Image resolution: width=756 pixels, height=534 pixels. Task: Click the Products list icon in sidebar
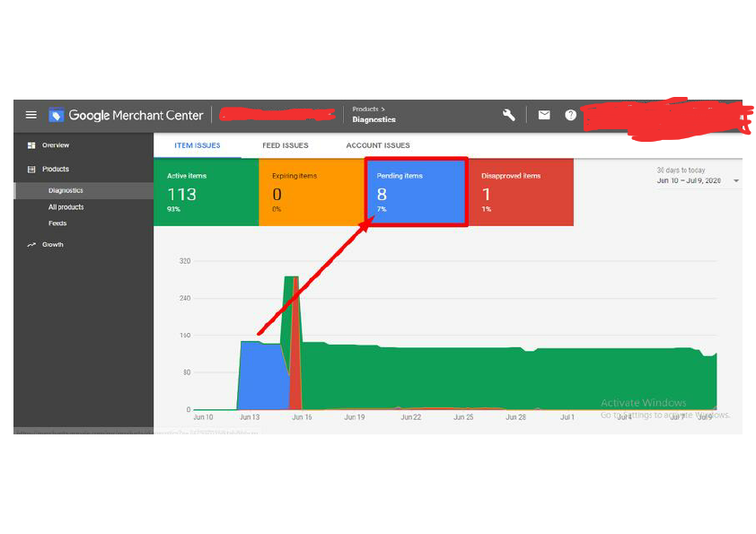[31, 169]
